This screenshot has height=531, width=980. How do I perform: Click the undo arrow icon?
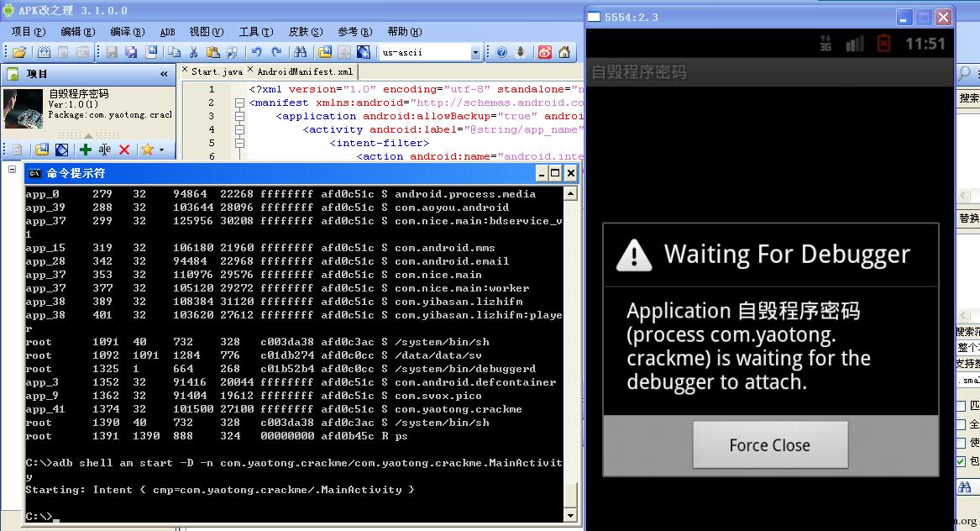256,53
